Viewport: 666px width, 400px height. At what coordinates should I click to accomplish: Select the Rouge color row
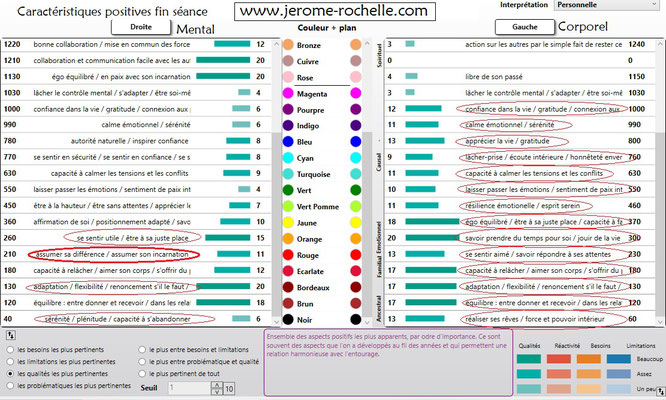coord(322,255)
